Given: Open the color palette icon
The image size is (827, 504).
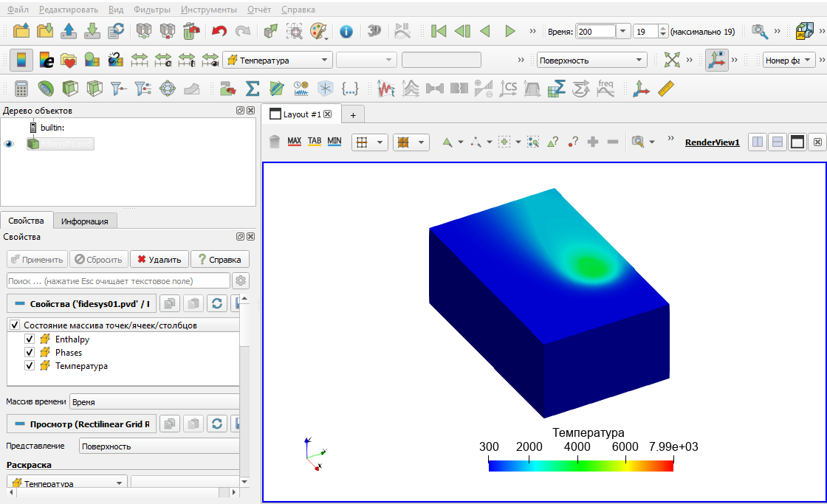Looking at the screenshot, I should [x=318, y=31].
